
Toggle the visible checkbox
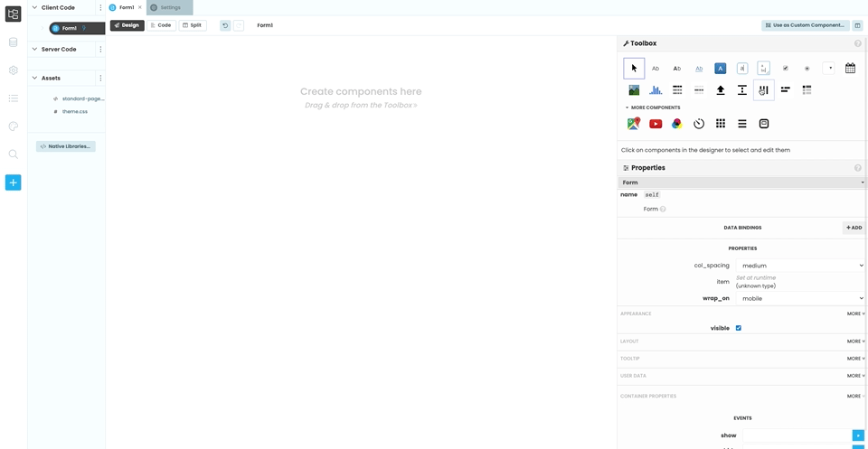pos(739,328)
